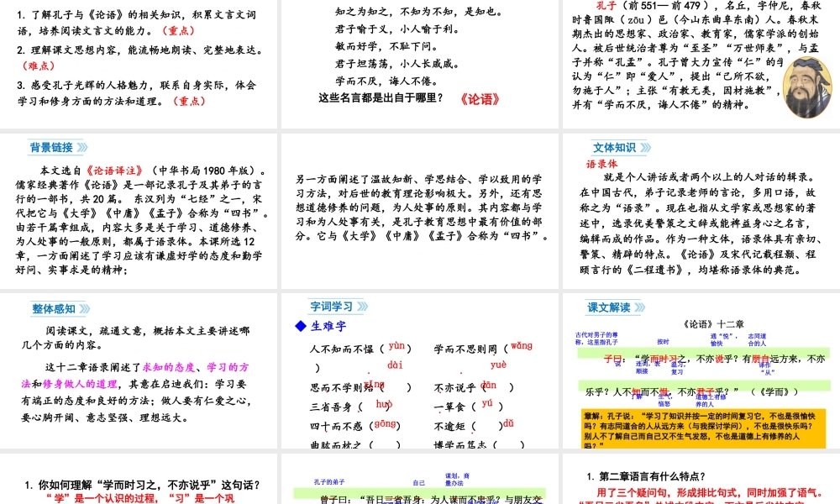The width and height of the screenshot is (840, 504).
Task: Click the pinyin yuè
Action: (498, 365)
